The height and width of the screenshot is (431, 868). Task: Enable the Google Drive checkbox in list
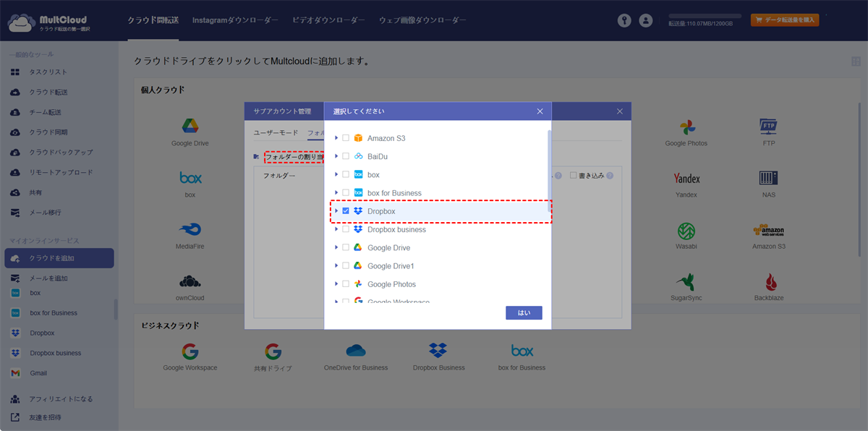(x=346, y=247)
